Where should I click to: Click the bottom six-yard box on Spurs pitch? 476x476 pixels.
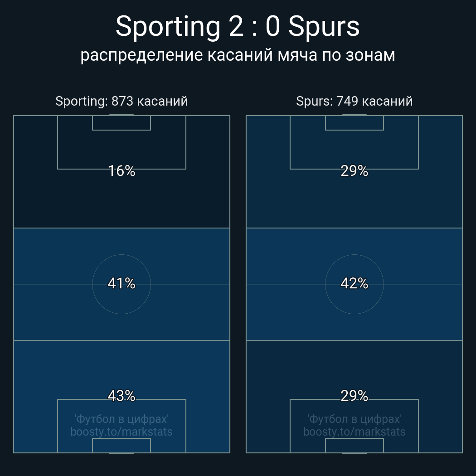pos(354,446)
